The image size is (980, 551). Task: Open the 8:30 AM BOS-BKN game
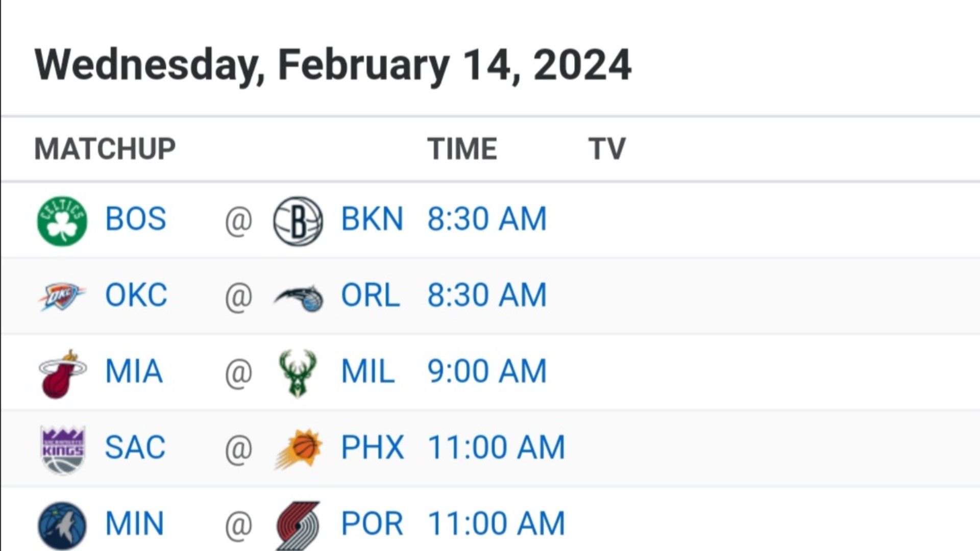point(487,219)
